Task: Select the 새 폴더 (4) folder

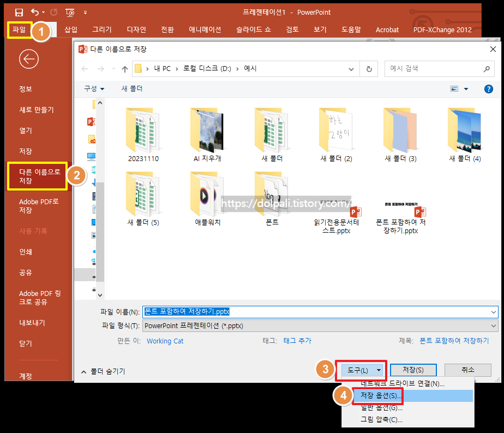Action: point(465,135)
